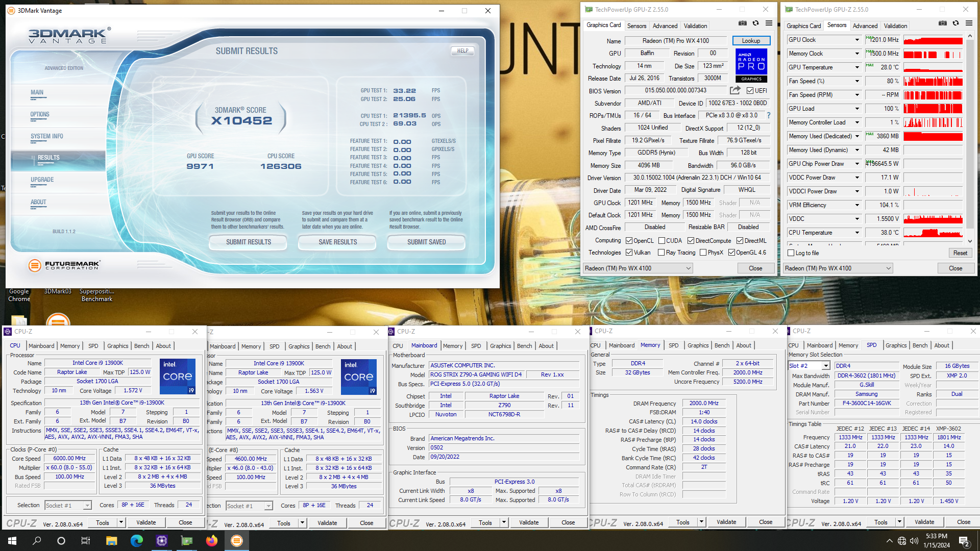Open taskbar search icon
The height and width of the screenshot is (551, 980).
click(37, 541)
